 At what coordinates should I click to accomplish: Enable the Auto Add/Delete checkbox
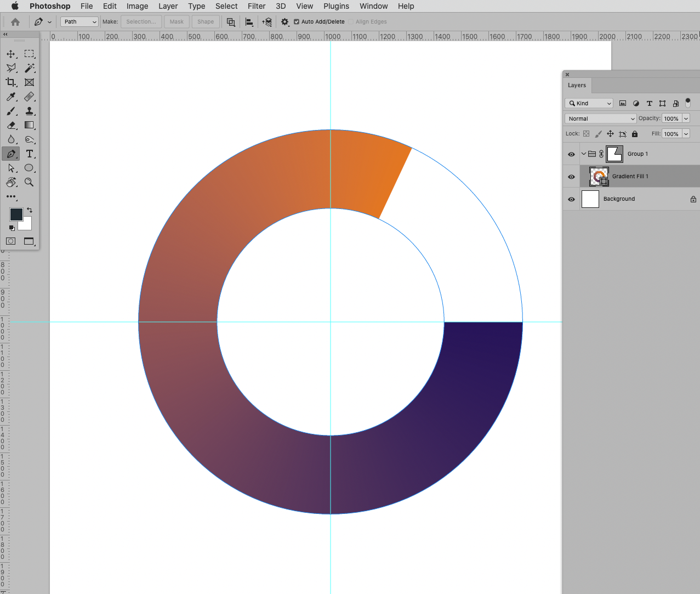pos(297,22)
